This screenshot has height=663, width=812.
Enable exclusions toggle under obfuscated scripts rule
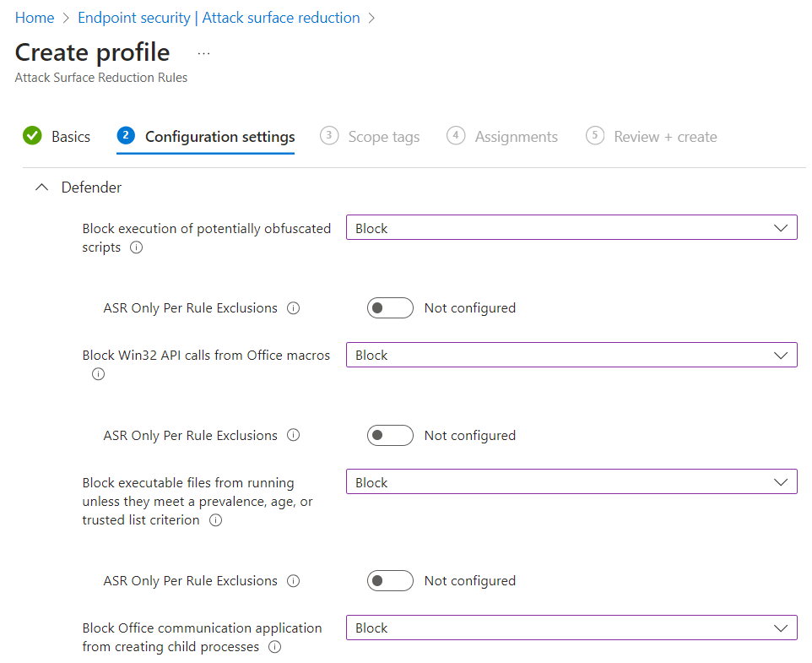click(390, 308)
